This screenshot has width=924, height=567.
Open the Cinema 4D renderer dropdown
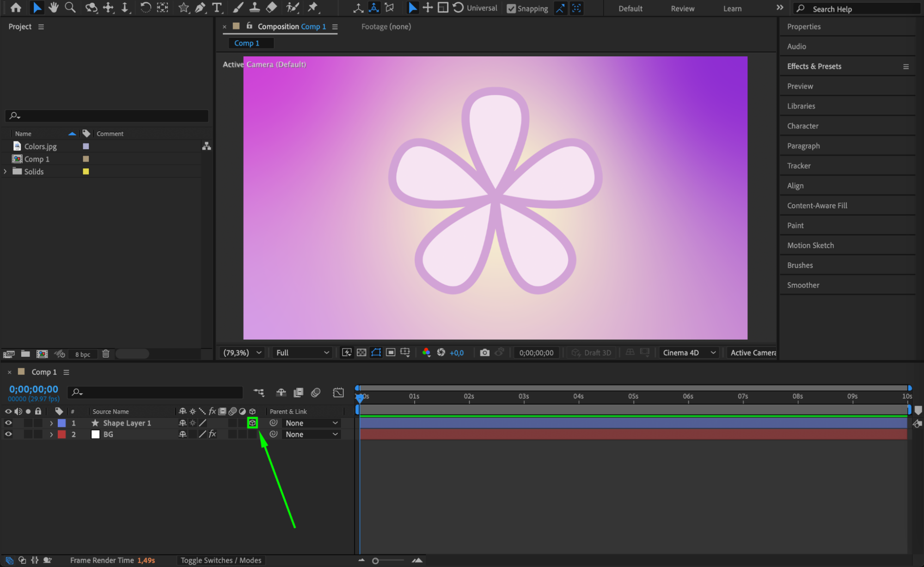click(689, 353)
